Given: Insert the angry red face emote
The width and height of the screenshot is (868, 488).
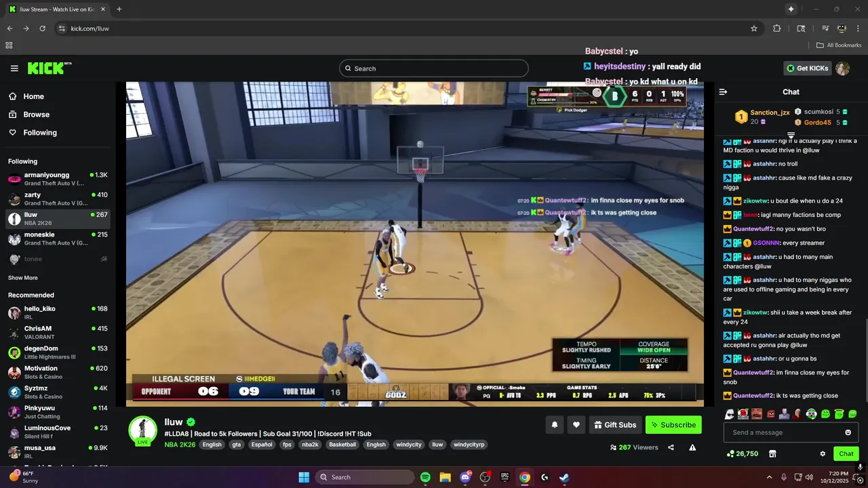Looking at the screenshot, I should click(771, 413).
